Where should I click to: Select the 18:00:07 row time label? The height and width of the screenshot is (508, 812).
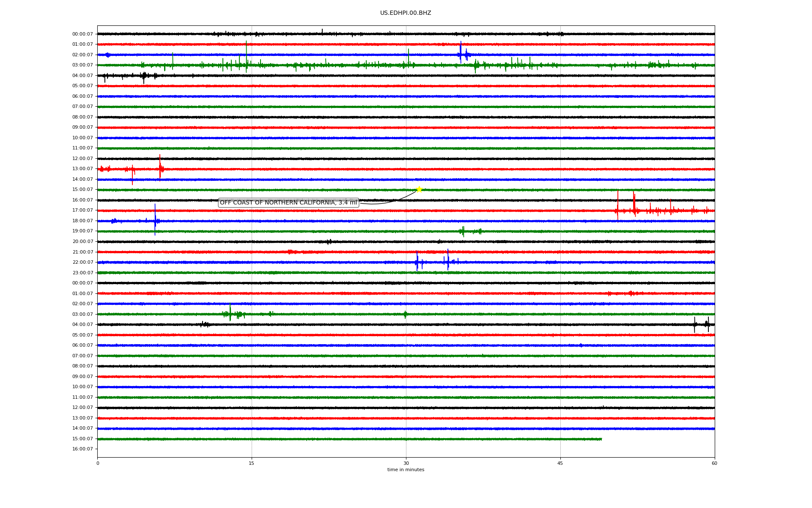tap(82, 221)
